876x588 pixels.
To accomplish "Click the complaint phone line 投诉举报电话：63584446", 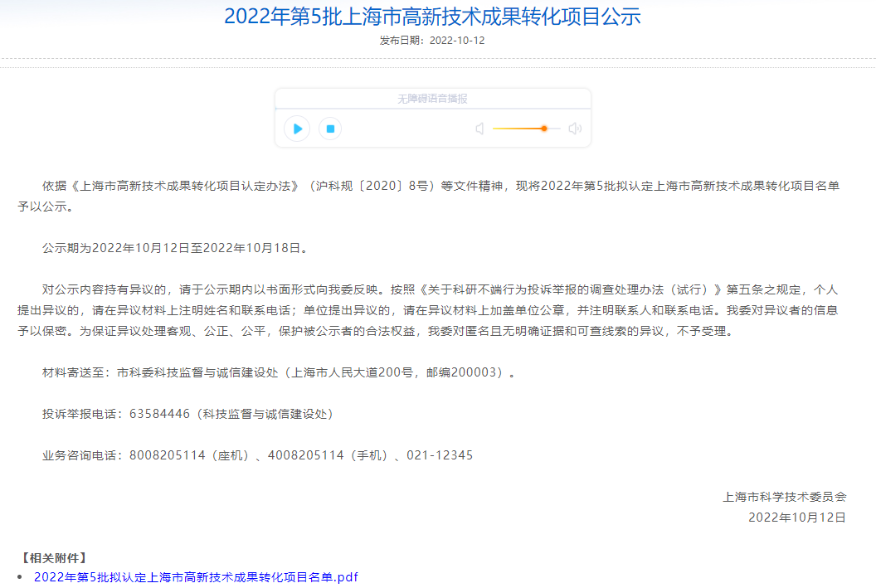I will click(187, 414).
